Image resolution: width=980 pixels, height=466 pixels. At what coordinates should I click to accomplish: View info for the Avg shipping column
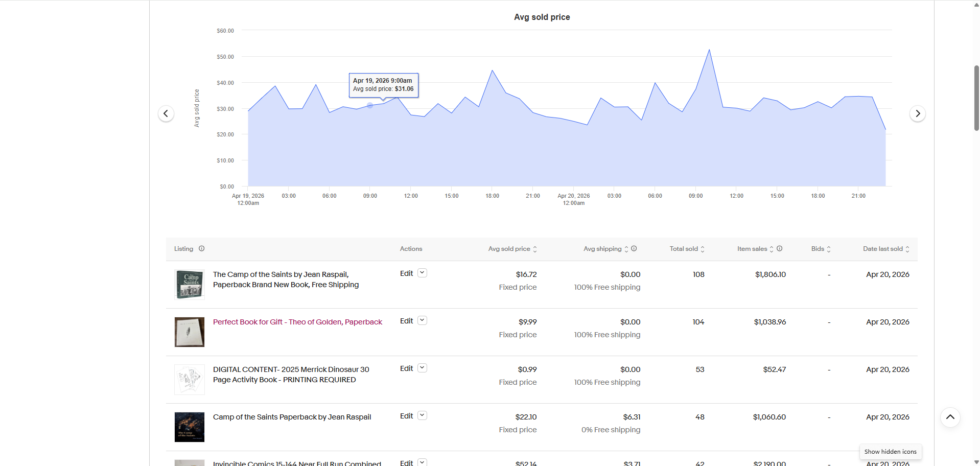click(634, 249)
